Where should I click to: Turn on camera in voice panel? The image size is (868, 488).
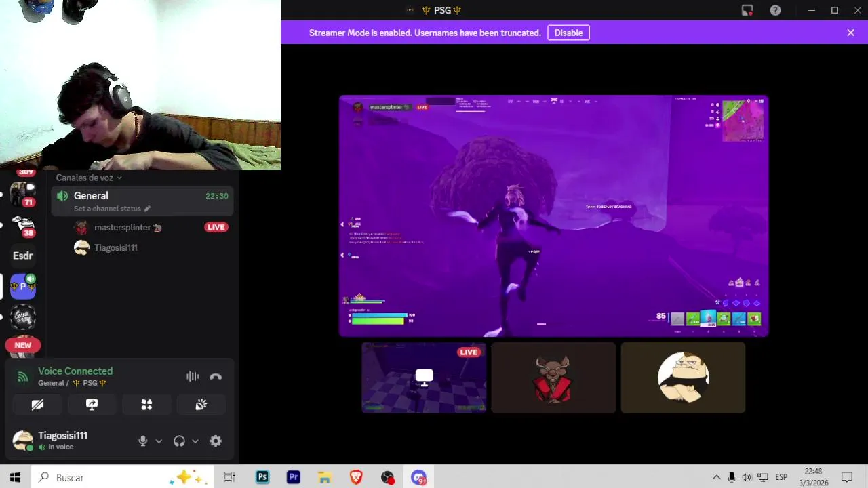point(37,405)
